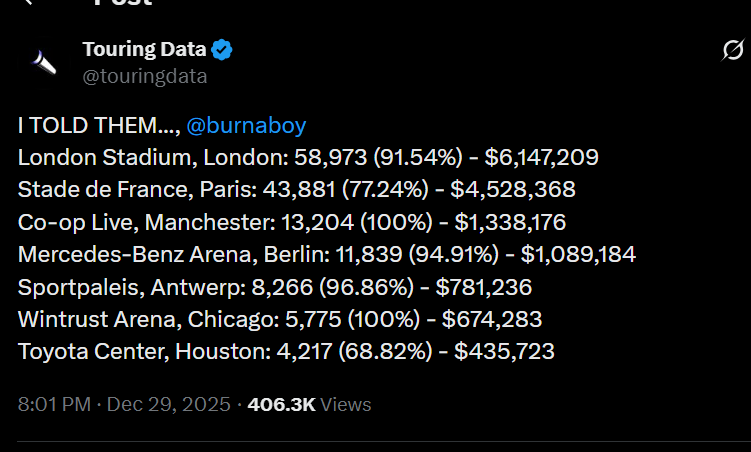Click the "I TOLD THEM..." text
The height and width of the screenshot is (452, 751).
(x=94, y=126)
